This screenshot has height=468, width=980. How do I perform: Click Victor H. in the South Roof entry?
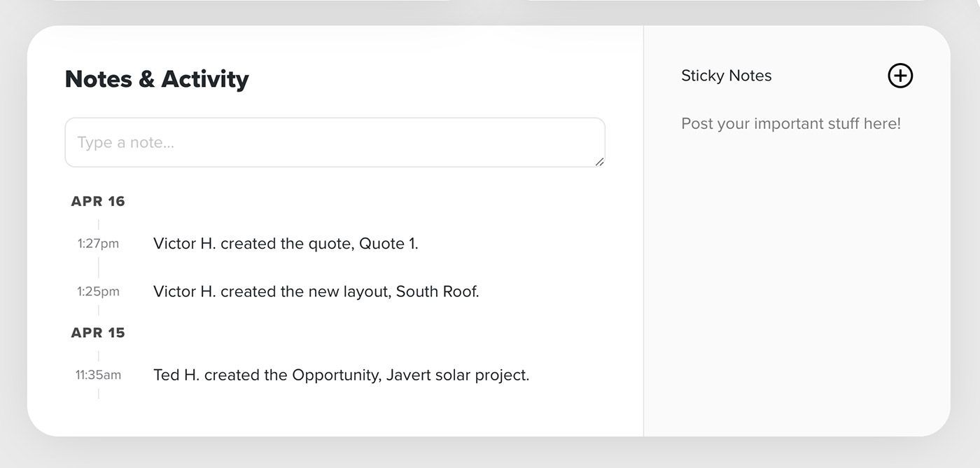pos(185,291)
